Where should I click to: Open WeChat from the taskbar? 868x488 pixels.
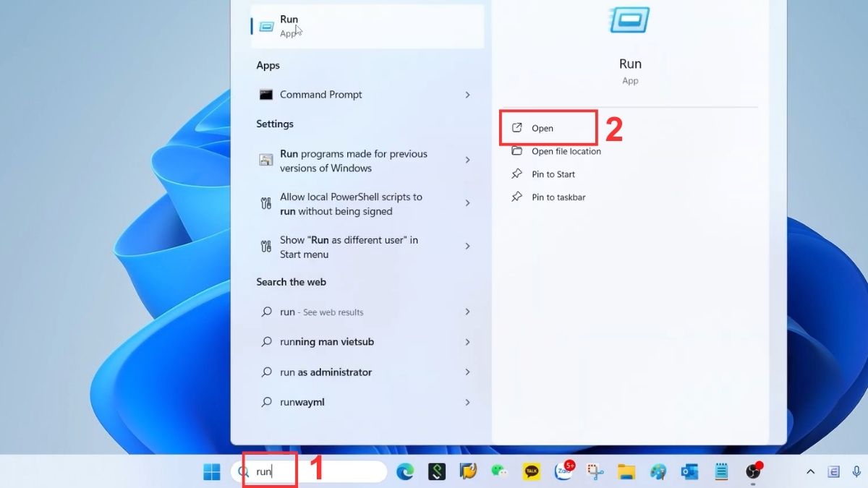coord(500,472)
